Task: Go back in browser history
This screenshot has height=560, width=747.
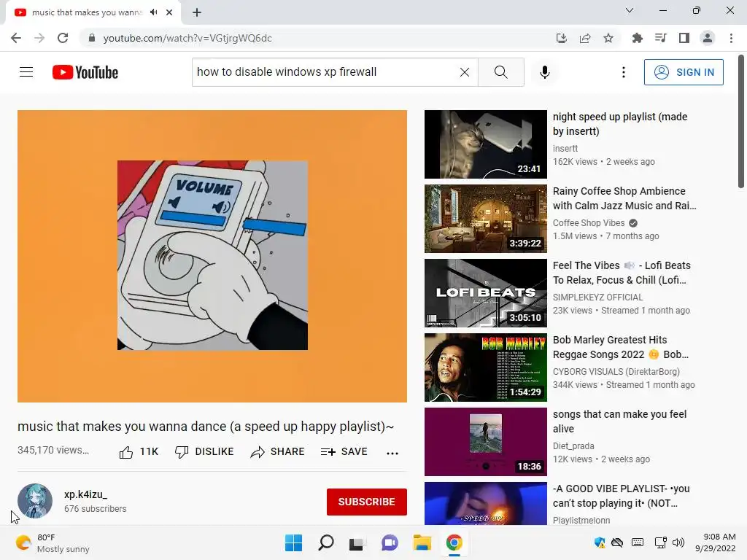Action: [x=16, y=38]
